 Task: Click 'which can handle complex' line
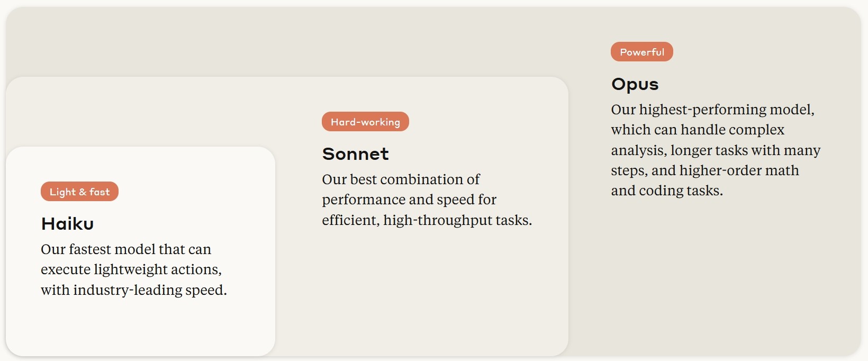point(698,130)
